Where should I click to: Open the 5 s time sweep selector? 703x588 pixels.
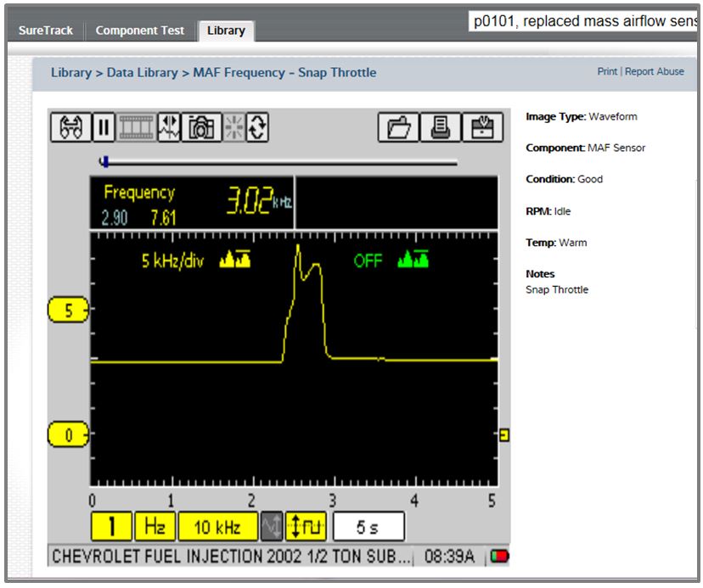pyautogui.click(x=368, y=527)
